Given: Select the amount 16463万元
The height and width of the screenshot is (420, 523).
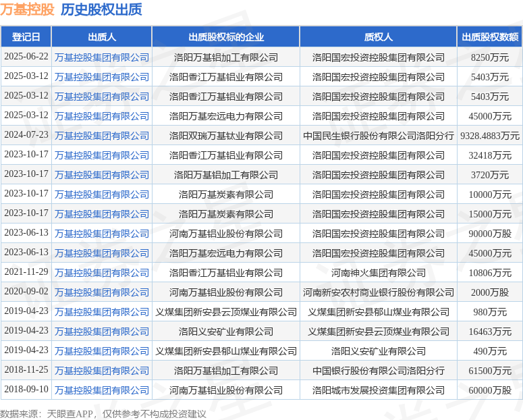Looking at the screenshot, I should pos(490,332).
